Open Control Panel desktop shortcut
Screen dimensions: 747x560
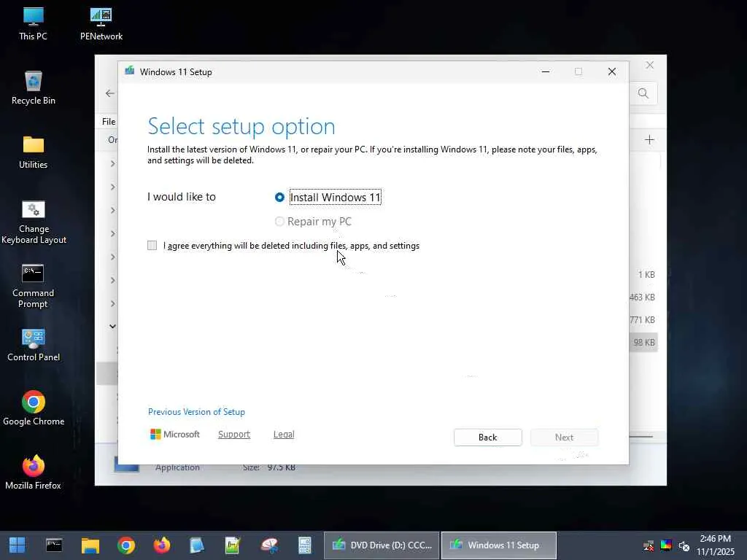[x=34, y=345]
